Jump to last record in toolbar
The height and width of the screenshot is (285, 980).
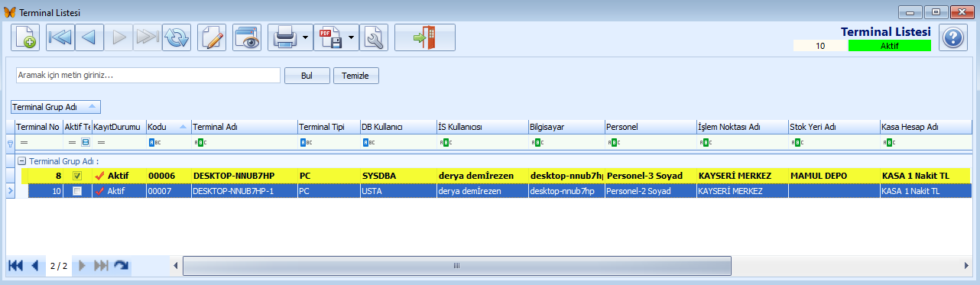point(147,37)
